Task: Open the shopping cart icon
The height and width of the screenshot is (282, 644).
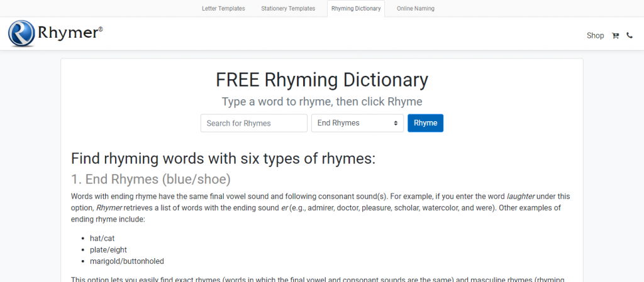Action: click(x=615, y=36)
